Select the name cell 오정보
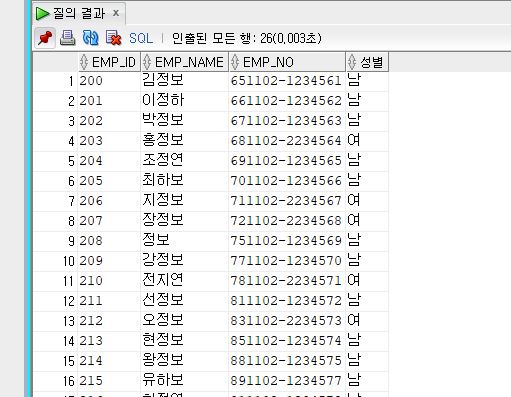The width and height of the screenshot is (511, 397). click(x=185, y=321)
